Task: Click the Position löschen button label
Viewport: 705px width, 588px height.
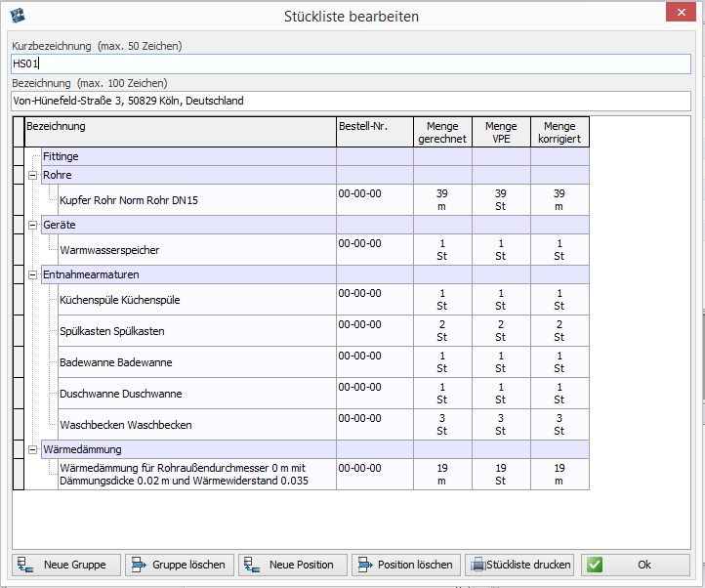Action: 415,565
